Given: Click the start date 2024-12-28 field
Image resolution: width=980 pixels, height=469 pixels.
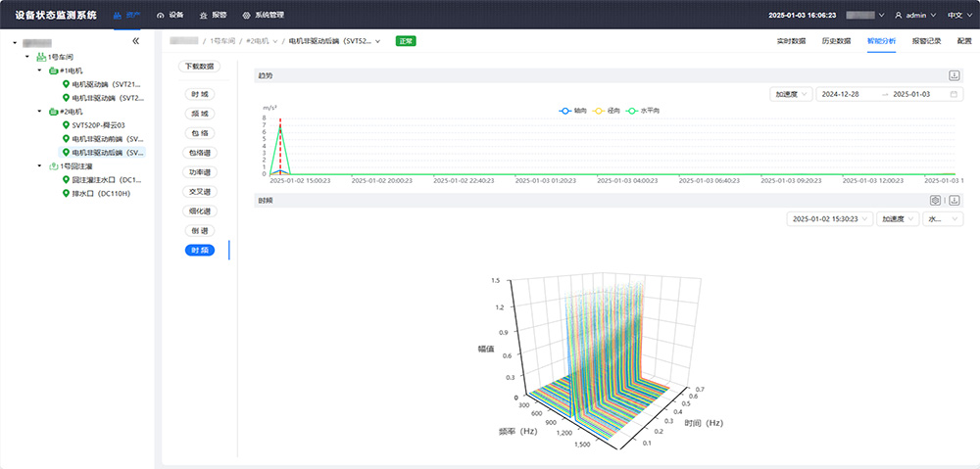Looking at the screenshot, I should click(841, 94).
